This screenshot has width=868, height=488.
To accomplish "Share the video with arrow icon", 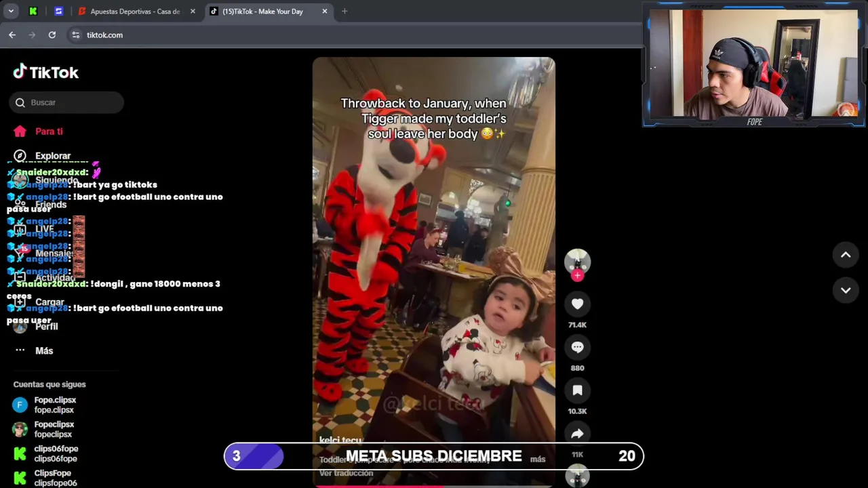I will tap(577, 434).
